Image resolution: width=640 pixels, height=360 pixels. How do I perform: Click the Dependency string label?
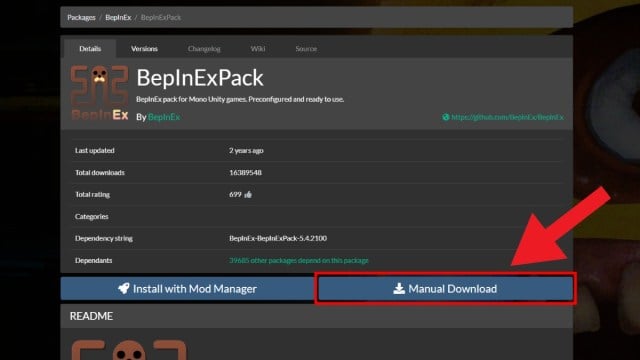point(104,238)
